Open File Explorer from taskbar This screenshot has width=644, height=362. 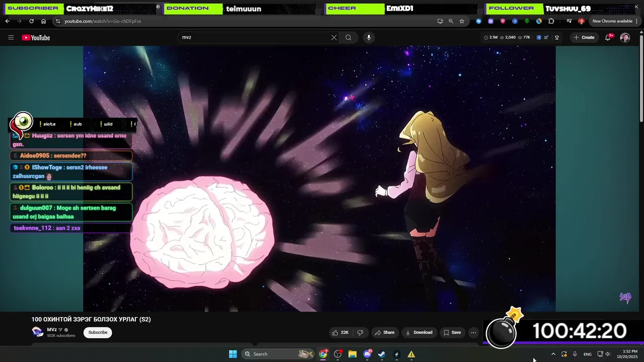pos(352,354)
